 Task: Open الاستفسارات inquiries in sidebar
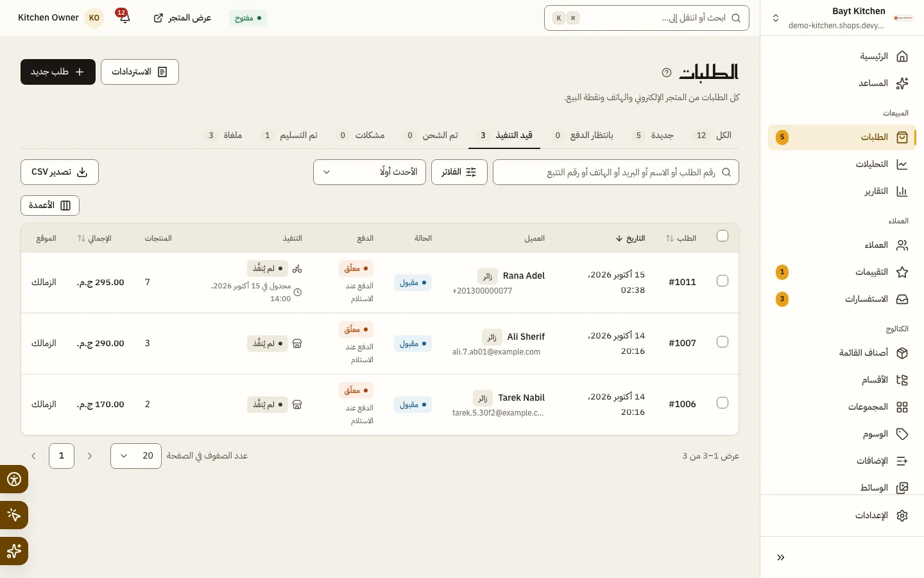(842, 299)
